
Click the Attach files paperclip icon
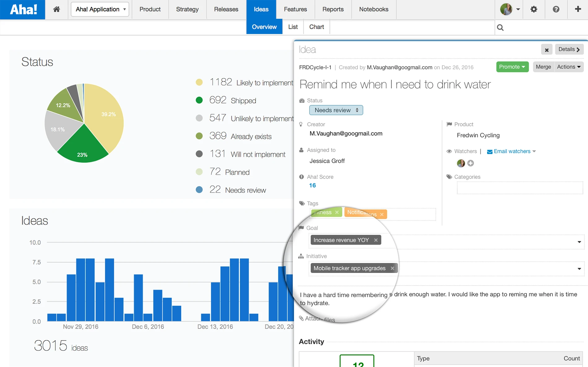pos(301,318)
